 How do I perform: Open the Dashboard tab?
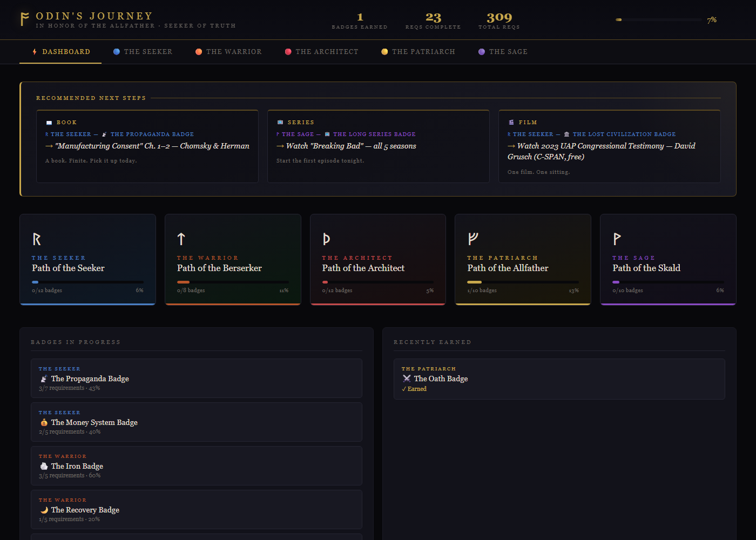pyautogui.click(x=60, y=52)
